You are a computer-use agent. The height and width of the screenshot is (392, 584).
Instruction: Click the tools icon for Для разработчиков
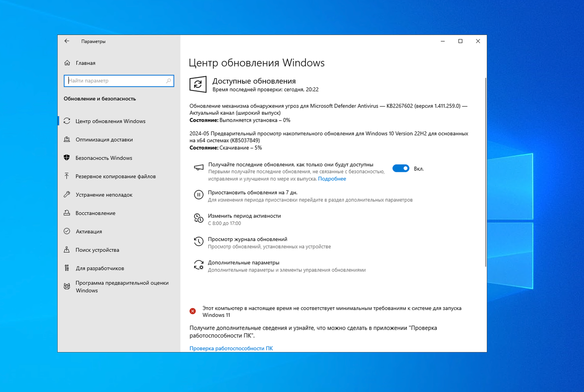(x=67, y=268)
